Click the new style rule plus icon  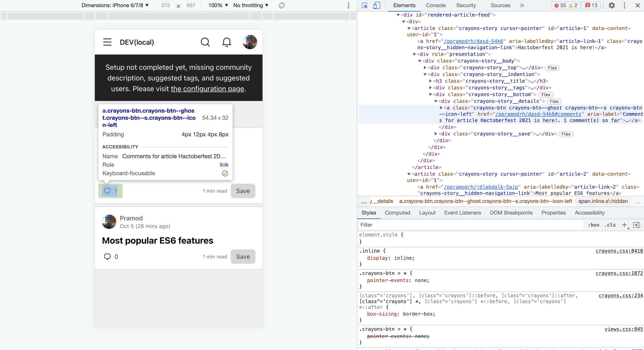click(624, 225)
